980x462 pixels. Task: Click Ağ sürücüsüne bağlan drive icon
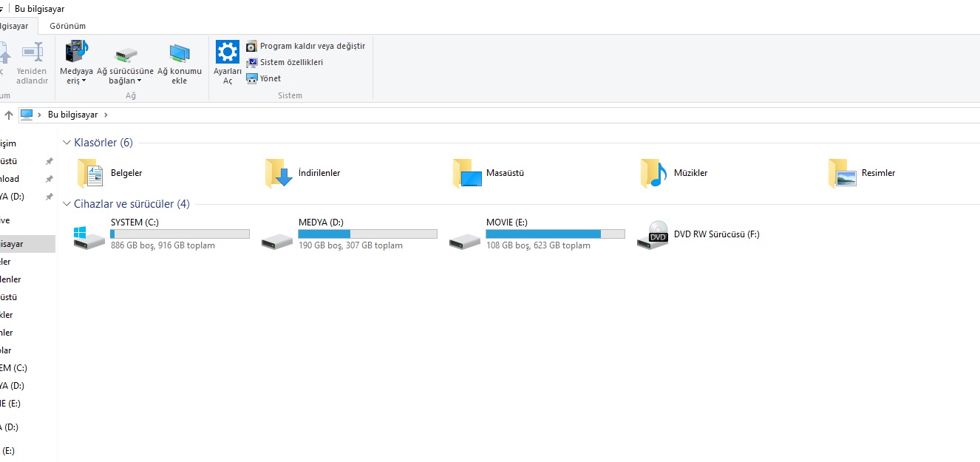point(126,54)
